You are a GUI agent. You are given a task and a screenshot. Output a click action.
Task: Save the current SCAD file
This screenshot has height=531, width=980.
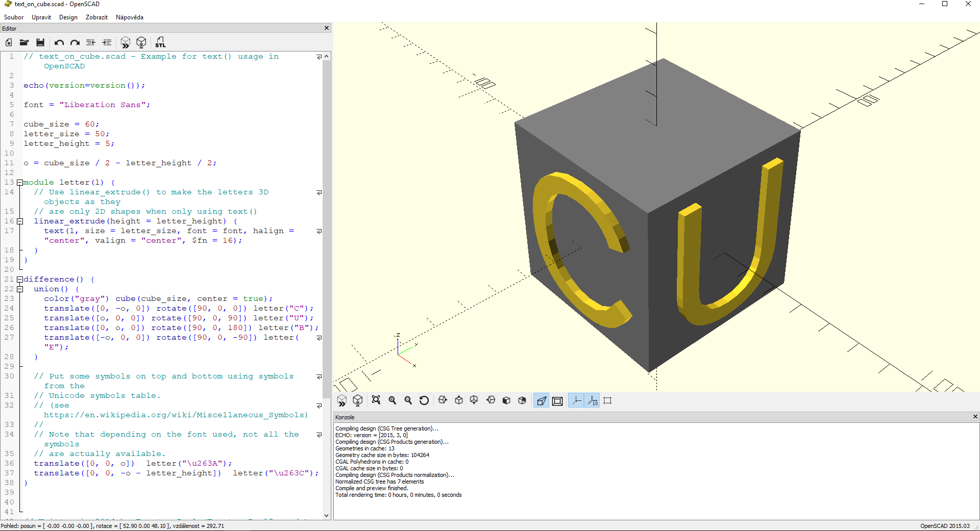(x=40, y=42)
